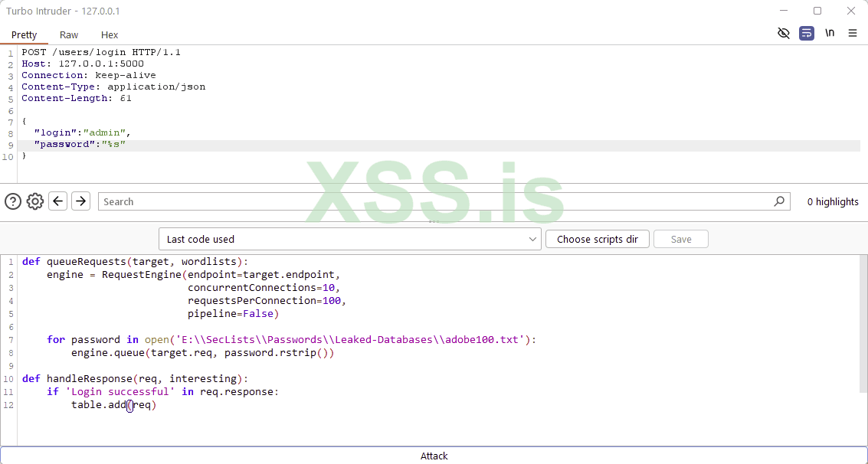The image size is (868, 464).
Task: Click the magnifier icon in search box
Action: [779, 201]
